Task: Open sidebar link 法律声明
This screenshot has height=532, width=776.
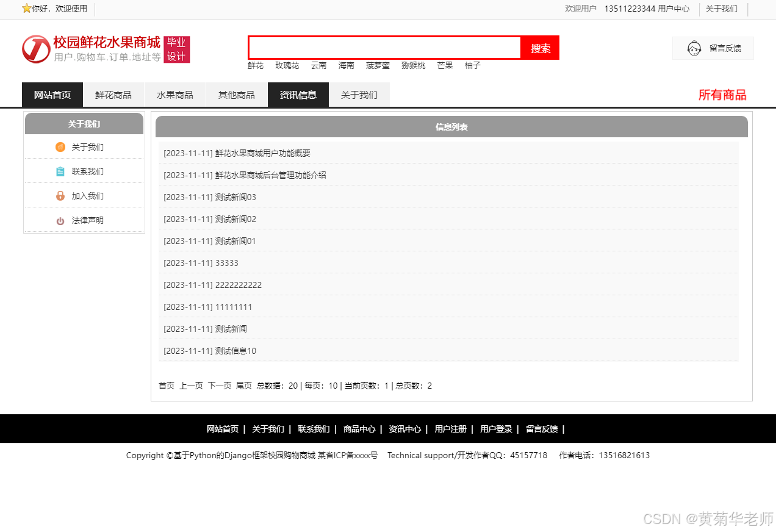Action: coord(88,220)
